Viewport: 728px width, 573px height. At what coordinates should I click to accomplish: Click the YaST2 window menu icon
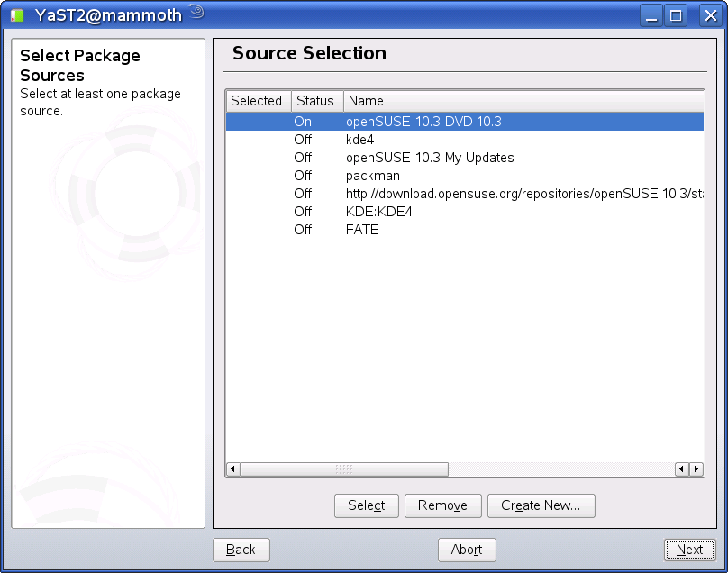point(16,14)
